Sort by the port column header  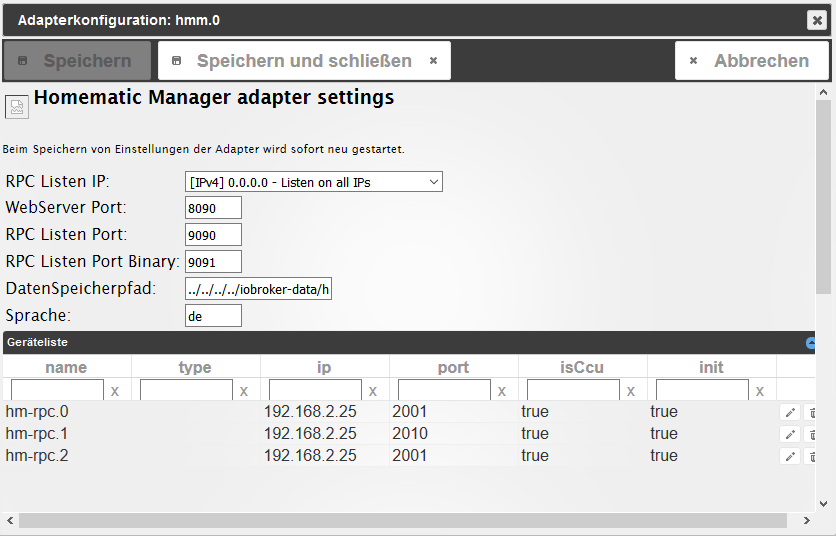[453, 367]
